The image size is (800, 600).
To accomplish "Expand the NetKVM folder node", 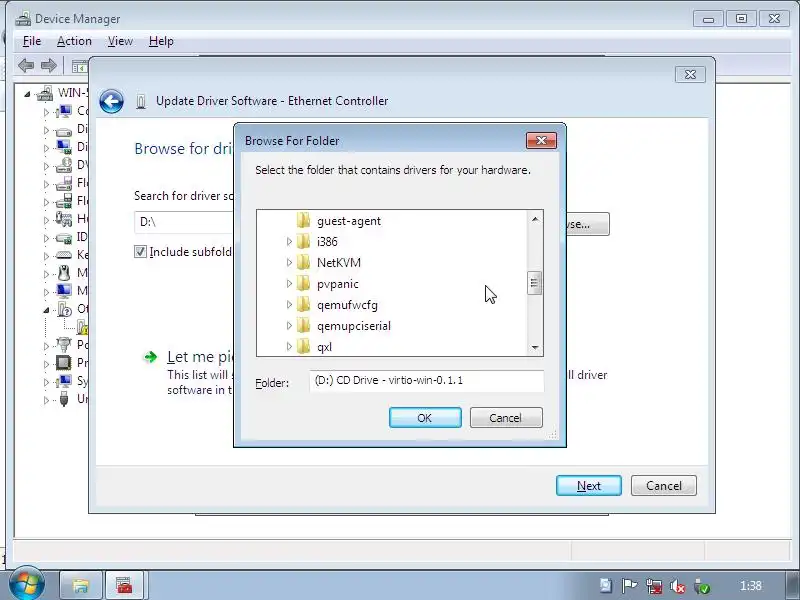I will 289,262.
